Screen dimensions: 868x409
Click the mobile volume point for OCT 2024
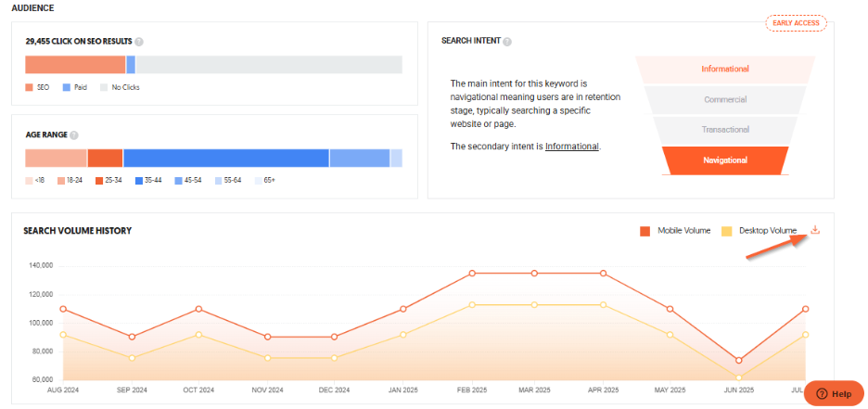pos(198,309)
